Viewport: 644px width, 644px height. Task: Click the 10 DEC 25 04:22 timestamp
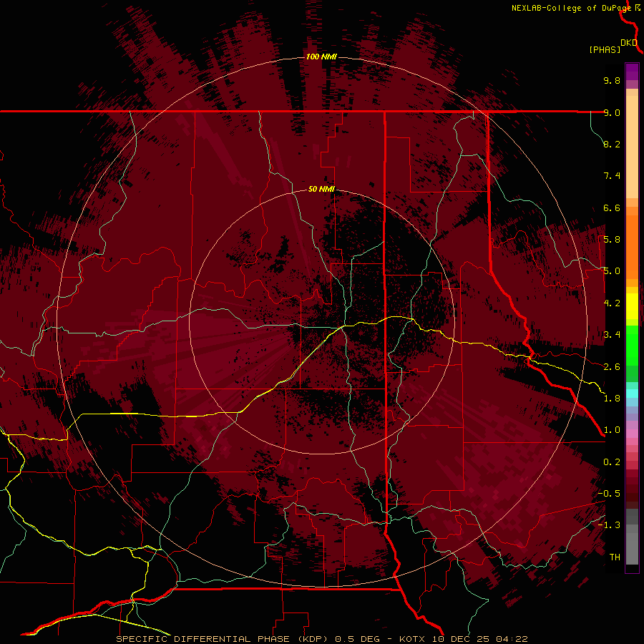pos(480,639)
